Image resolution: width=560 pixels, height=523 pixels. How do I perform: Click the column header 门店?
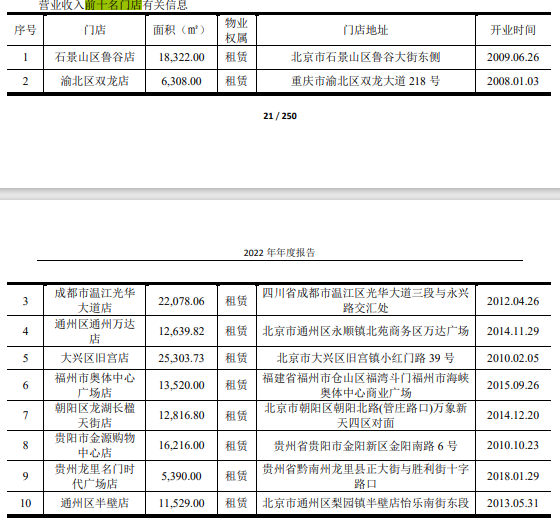pos(95,30)
